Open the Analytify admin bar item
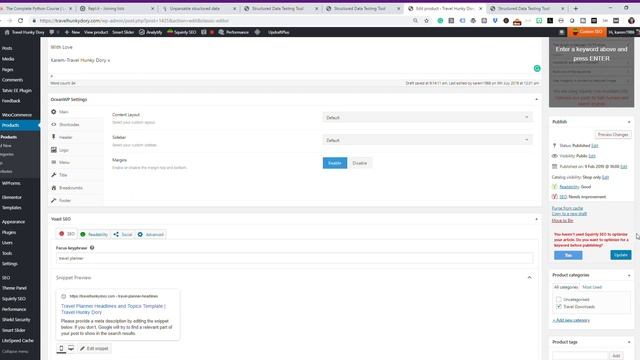640x360 pixels. pos(151,32)
